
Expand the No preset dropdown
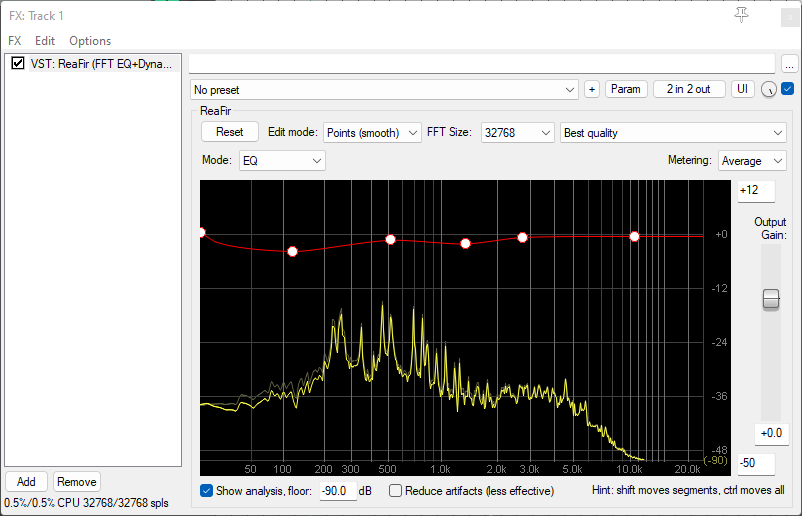coord(384,89)
